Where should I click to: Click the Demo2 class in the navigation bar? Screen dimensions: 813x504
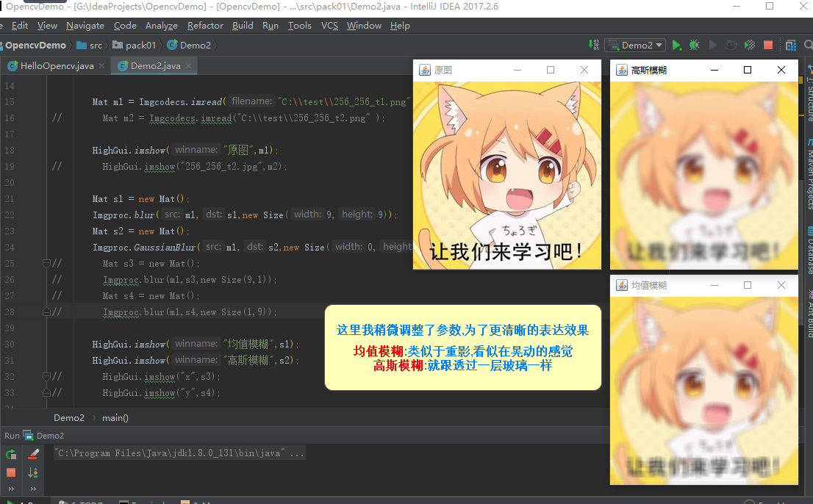click(x=189, y=45)
